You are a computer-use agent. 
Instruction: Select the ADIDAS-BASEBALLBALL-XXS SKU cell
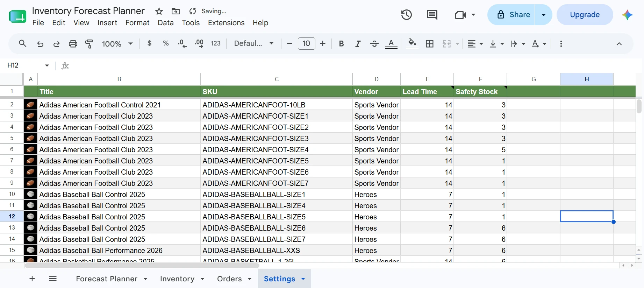pos(277,251)
